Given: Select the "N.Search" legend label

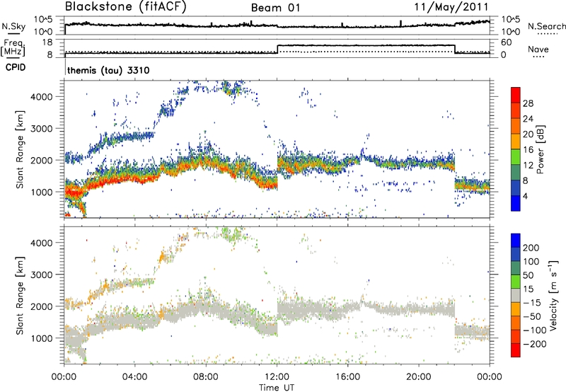Looking at the screenshot, I should [546, 26].
